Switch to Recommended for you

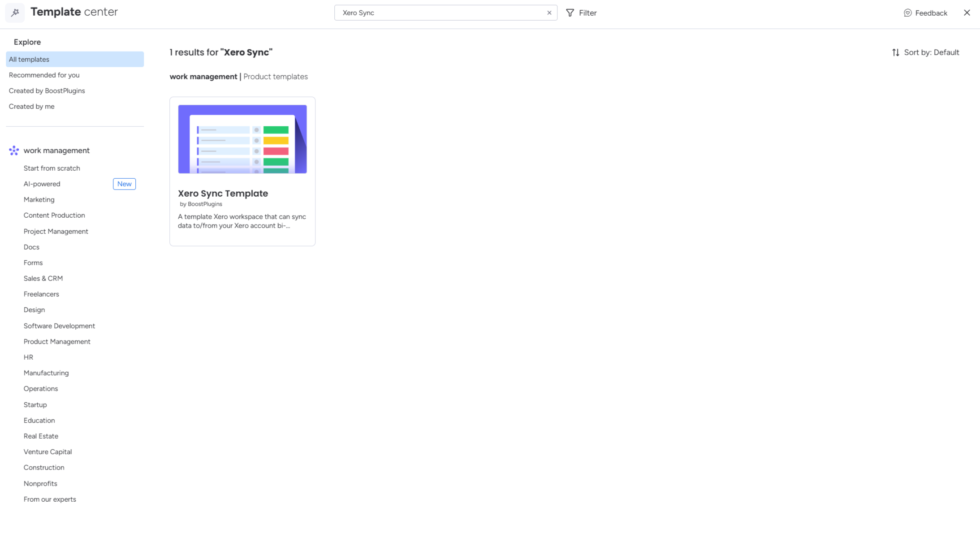[x=44, y=75]
